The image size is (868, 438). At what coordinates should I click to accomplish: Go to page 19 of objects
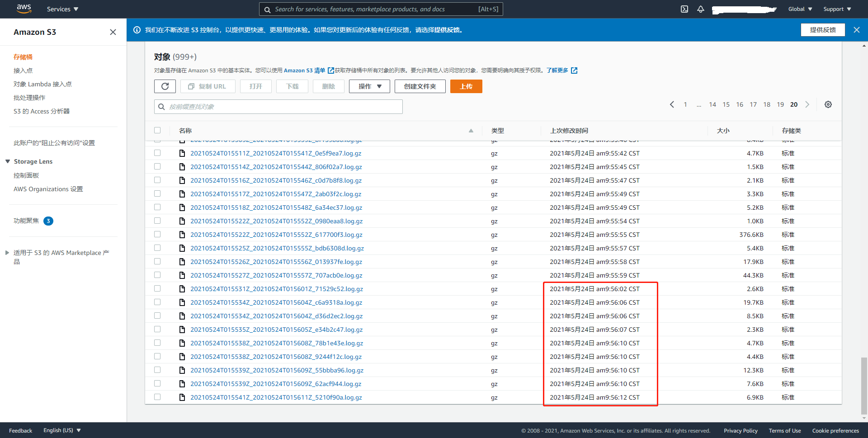pyautogui.click(x=780, y=104)
